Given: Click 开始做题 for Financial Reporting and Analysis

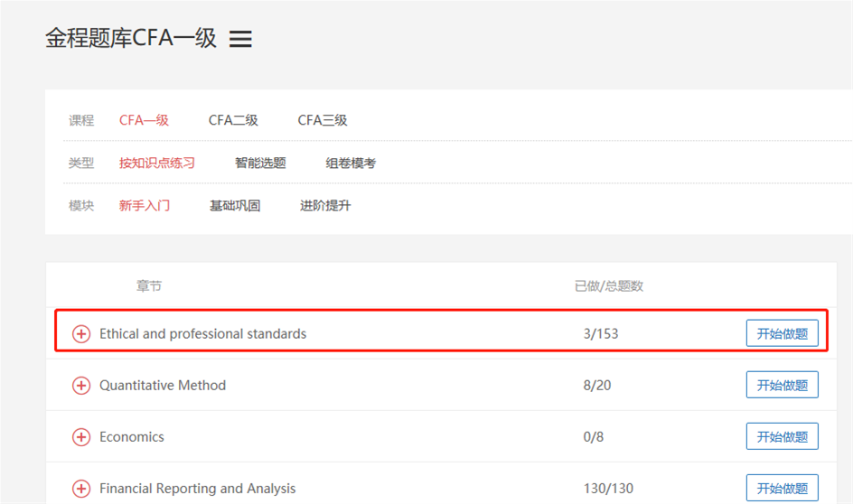Looking at the screenshot, I should [783, 489].
